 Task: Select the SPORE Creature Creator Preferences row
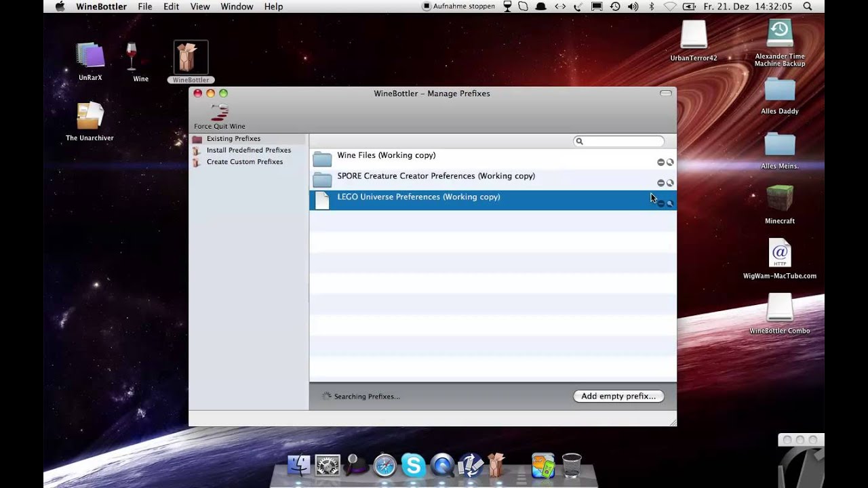click(493, 179)
